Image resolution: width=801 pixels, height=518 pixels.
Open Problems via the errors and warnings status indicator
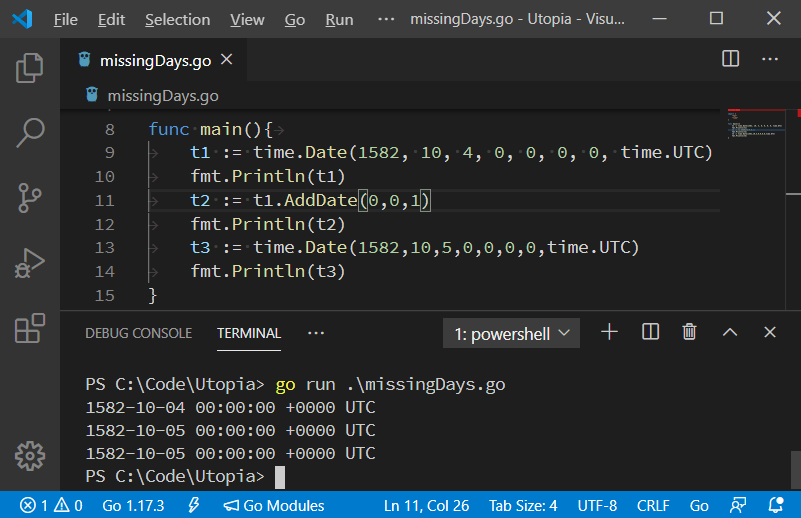click(51, 506)
